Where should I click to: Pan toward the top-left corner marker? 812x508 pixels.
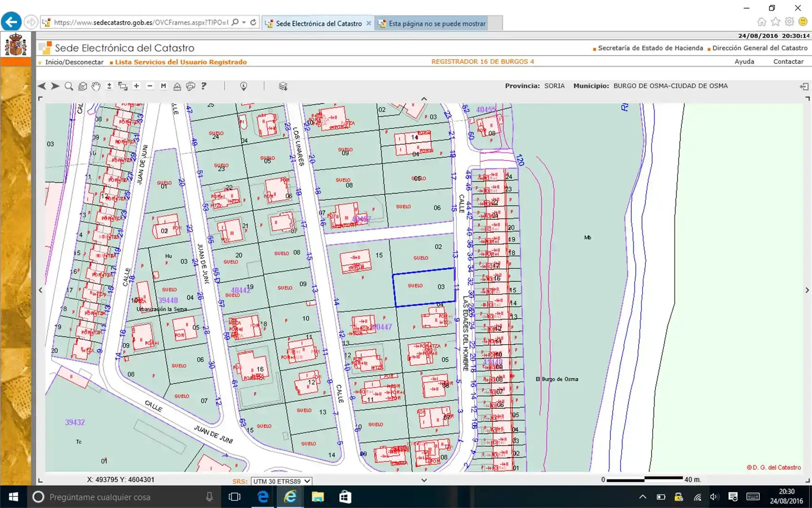click(40, 98)
